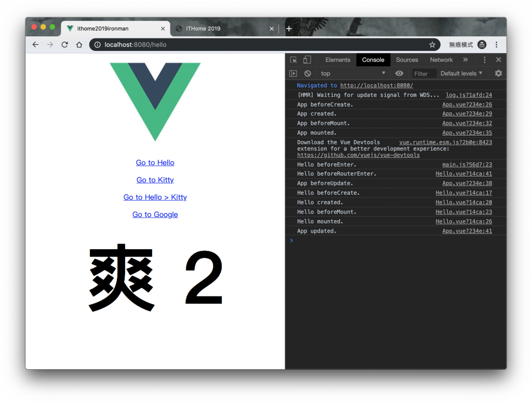
Task: Open source link Hello.vue?14ca:17
Action: click(x=464, y=193)
